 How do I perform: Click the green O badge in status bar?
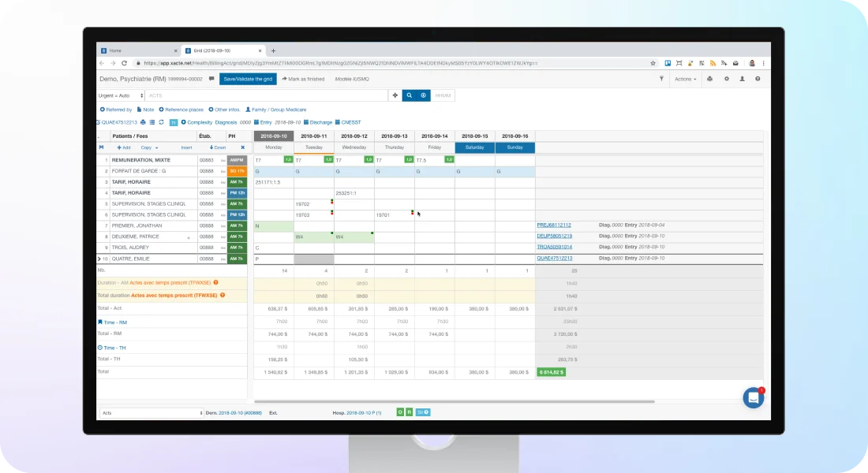point(400,412)
